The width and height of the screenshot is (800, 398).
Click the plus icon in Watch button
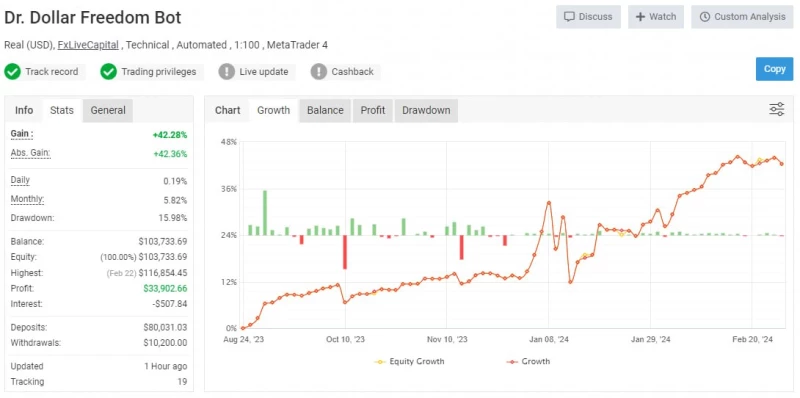(x=640, y=17)
